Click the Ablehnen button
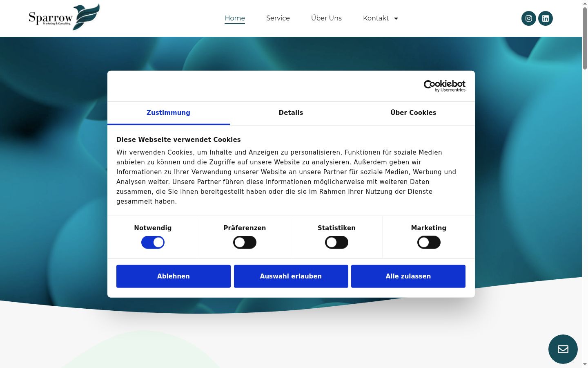 pos(174,276)
